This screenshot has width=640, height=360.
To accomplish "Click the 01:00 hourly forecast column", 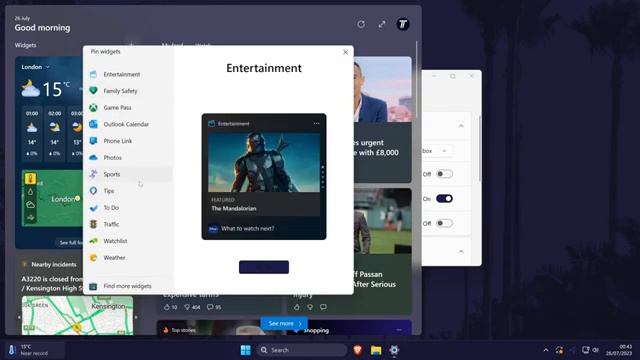I will point(32,133).
